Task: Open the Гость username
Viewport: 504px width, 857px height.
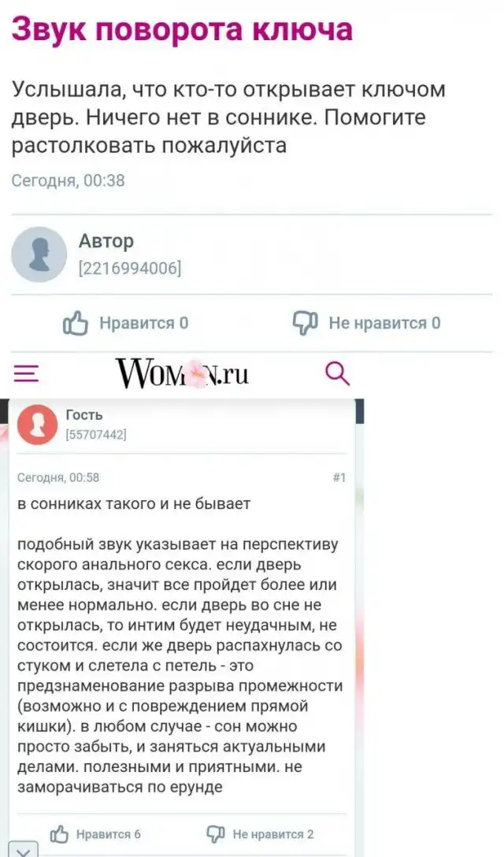Action: pos(84,415)
